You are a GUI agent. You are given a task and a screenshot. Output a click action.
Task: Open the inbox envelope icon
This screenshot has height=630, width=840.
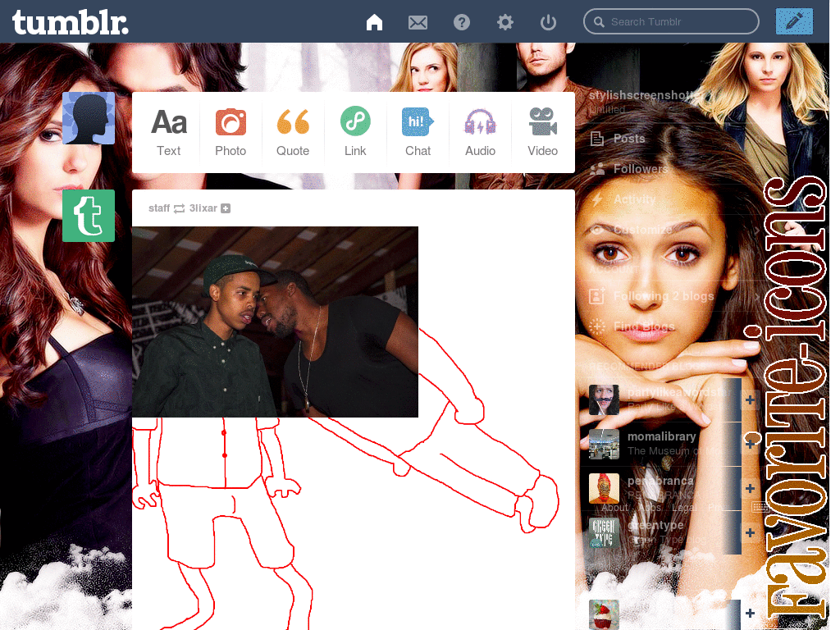pos(418,22)
